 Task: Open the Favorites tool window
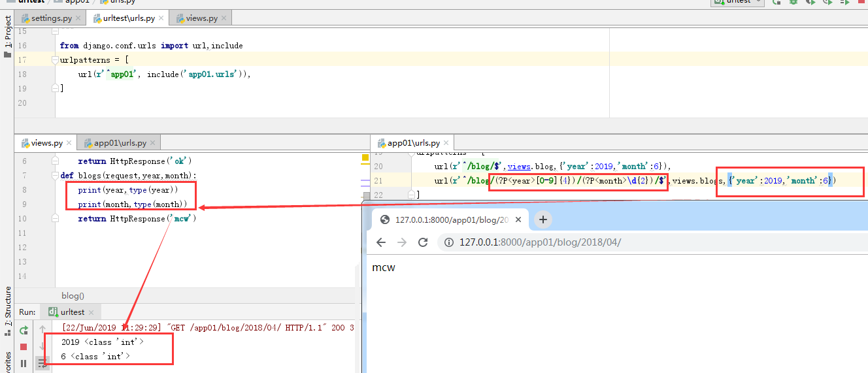tap(8, 363)
